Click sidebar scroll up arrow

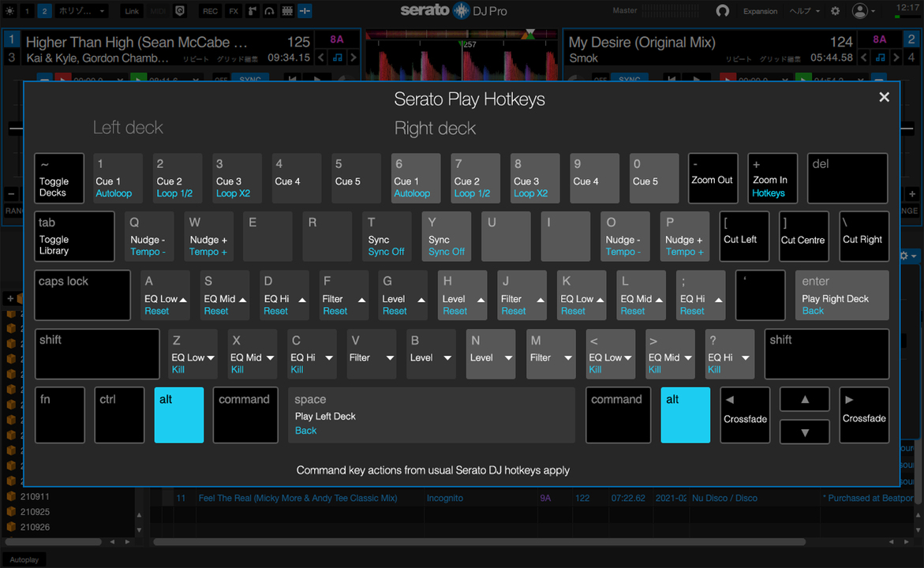[139, 515]
